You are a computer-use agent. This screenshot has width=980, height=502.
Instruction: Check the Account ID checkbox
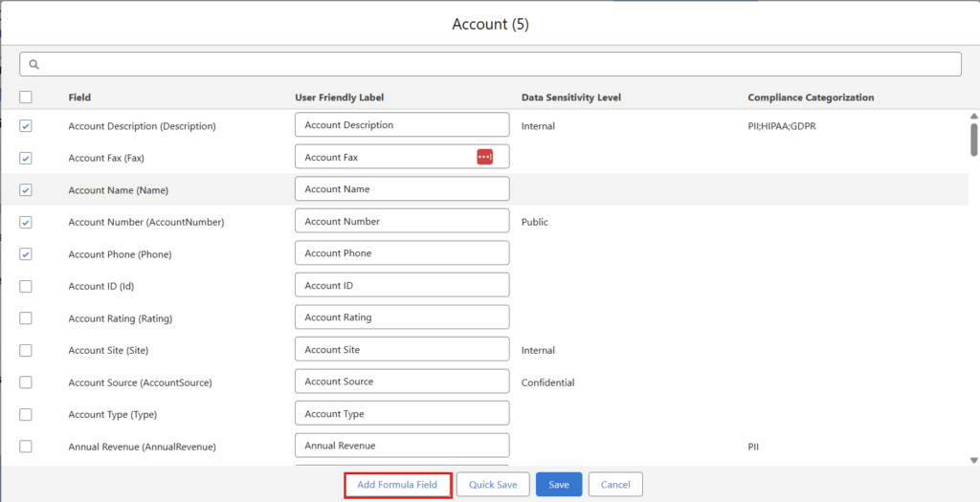coord(26,286)
